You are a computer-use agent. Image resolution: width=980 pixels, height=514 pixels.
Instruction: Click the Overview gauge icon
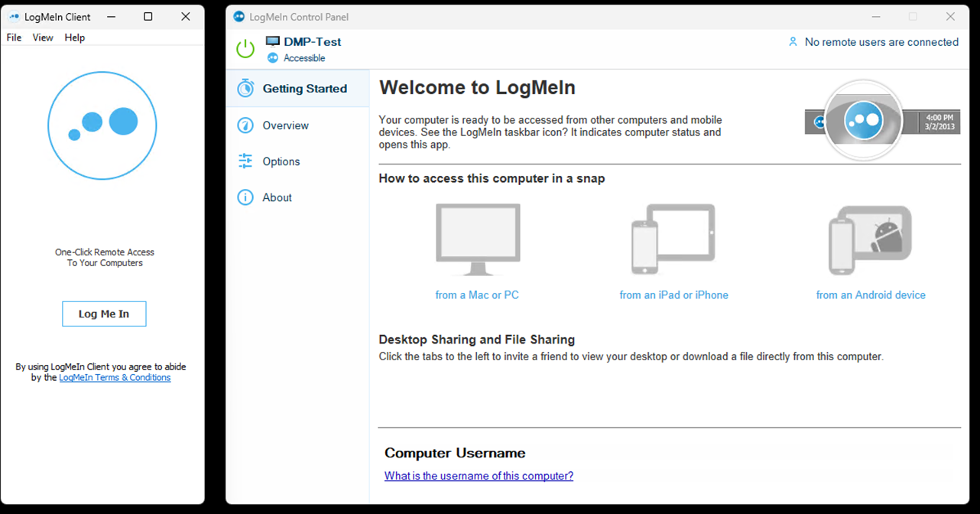tap(245, 125)
